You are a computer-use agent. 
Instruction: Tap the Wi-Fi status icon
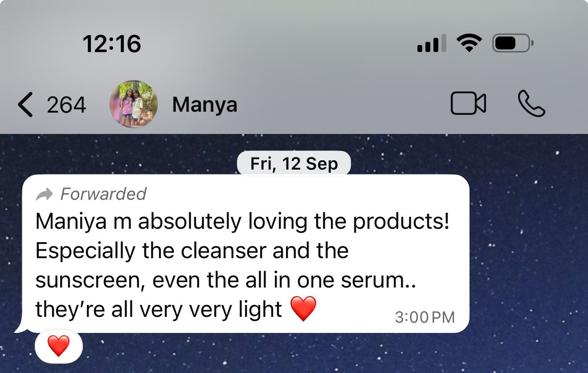coord(469,44)
